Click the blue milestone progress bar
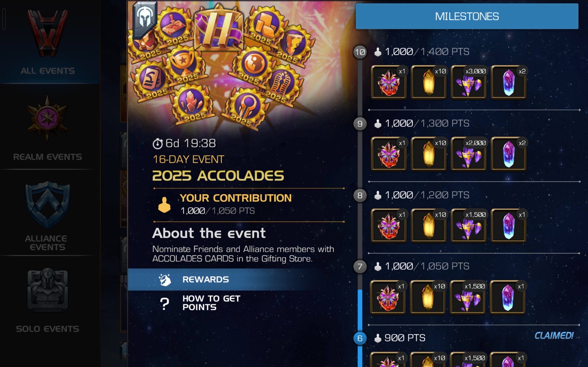 tap(360, 311)
